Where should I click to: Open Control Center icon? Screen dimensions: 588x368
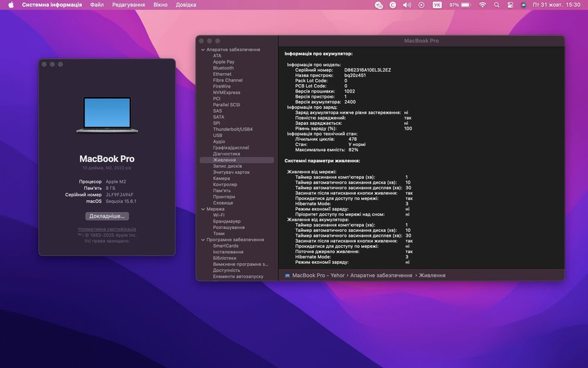click(510, 5)
